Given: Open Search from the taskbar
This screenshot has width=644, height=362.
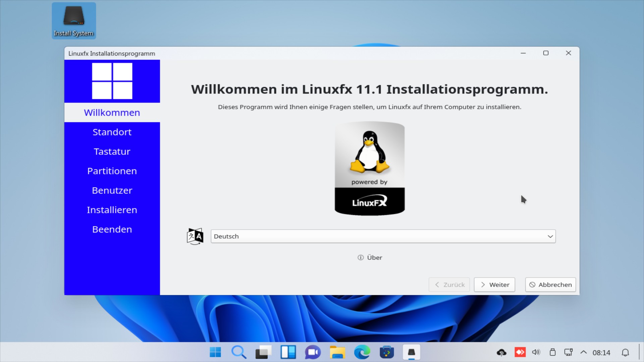Looking at the screenshot, I should click(239, 352).
